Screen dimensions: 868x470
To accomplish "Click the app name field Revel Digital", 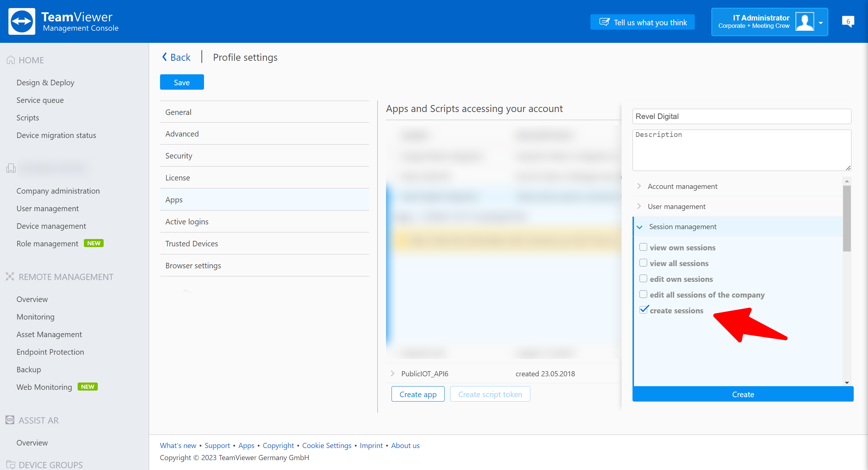I will [742, 116].
